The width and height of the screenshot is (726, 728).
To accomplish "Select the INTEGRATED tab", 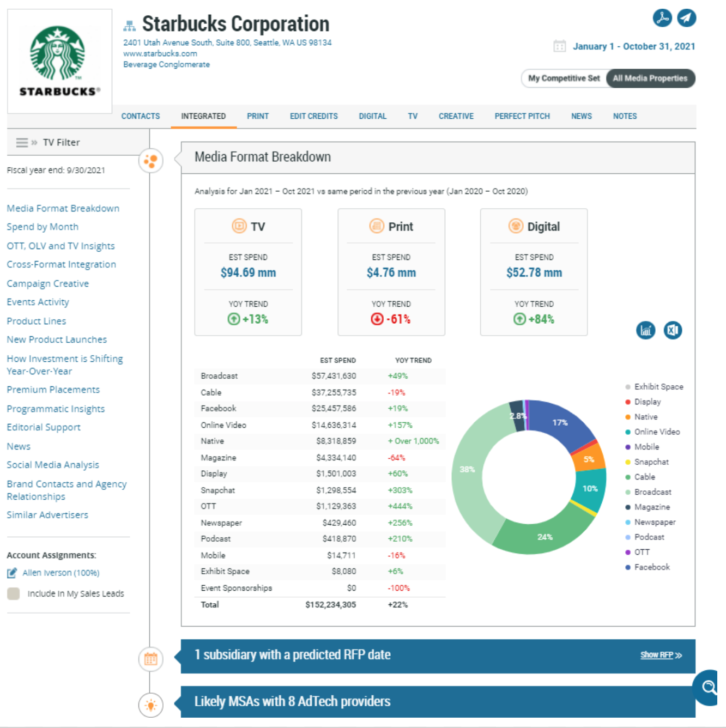I will 203,116.
